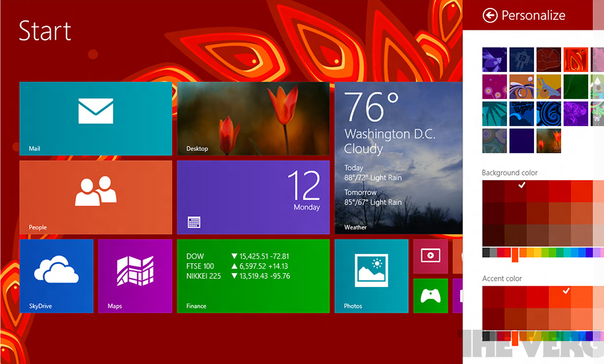The image size is (604, 364).
Task: Open the Mail tile
Action: click(96, 119)
